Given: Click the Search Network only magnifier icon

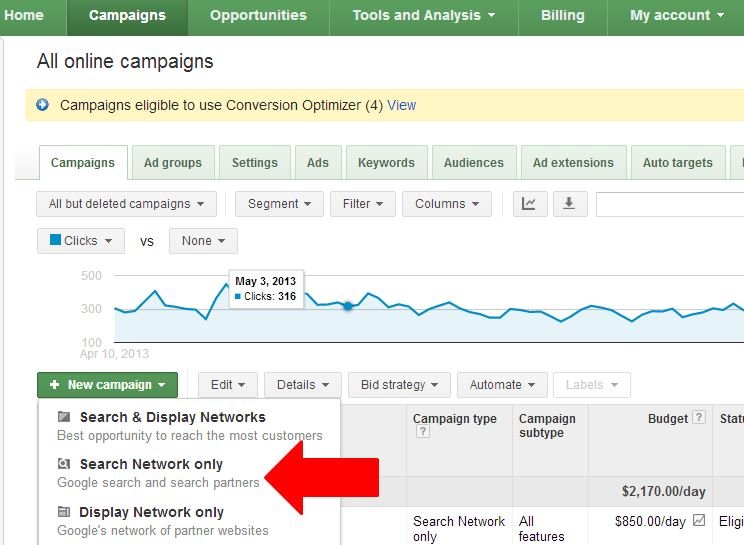Looking at the screenshot, I should click(64, 464).
